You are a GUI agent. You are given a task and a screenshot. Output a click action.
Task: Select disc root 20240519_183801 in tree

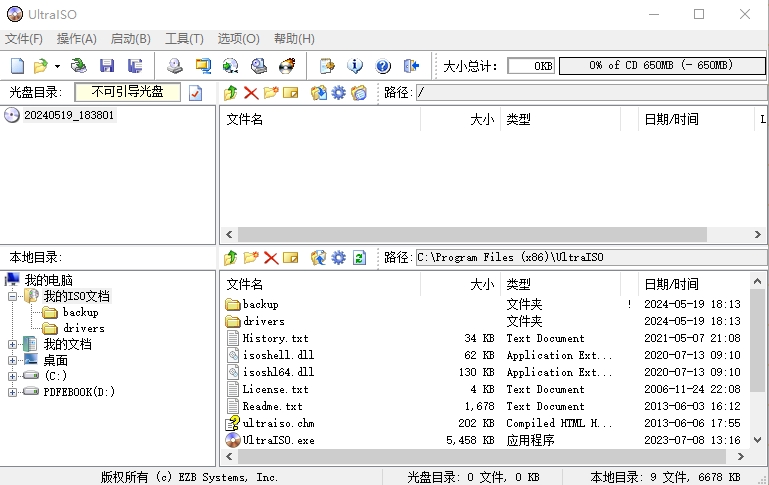(69, 115)
